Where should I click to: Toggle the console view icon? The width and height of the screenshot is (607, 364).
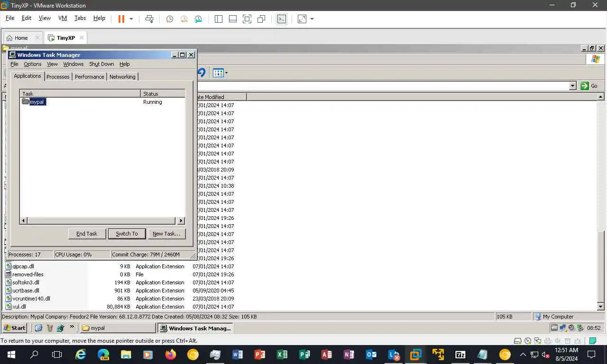[282, 19]
